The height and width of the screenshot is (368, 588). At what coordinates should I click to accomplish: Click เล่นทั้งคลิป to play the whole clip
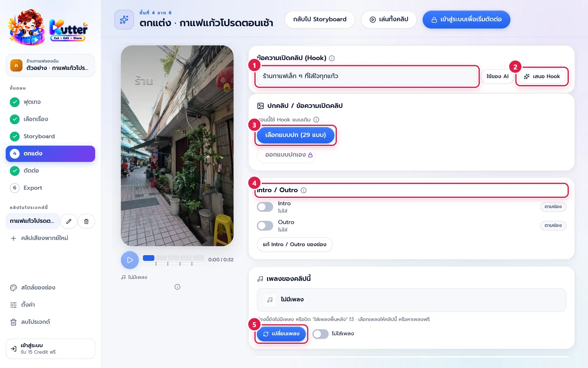click(x=389, y=20)
